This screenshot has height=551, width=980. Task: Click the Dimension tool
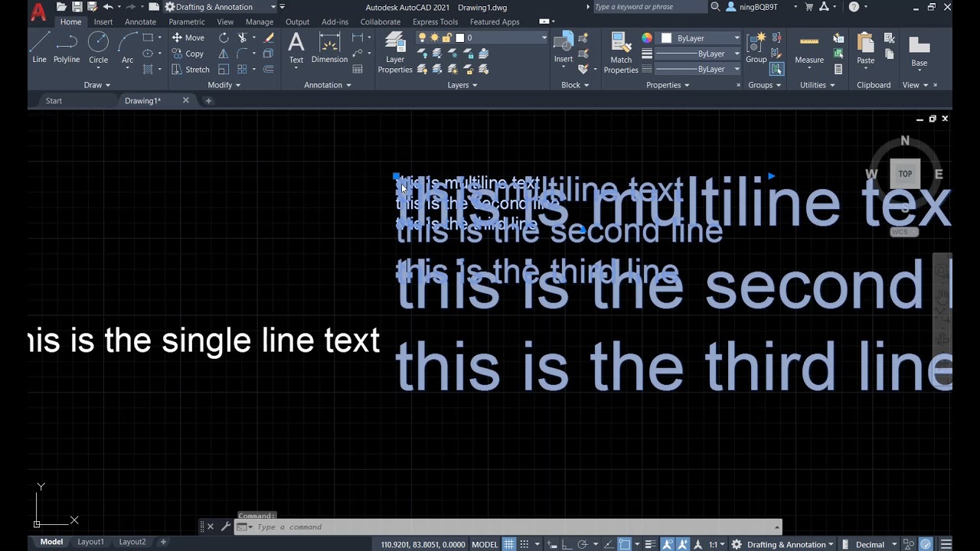click(329, 47)
